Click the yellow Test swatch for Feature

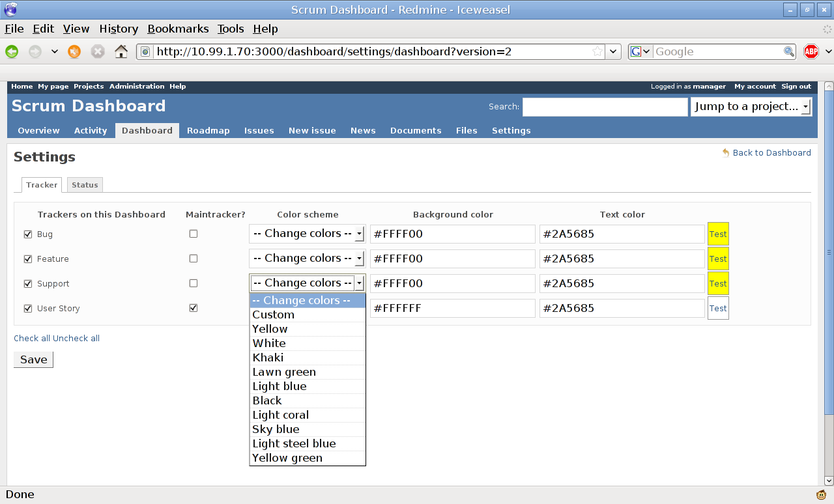pos(718,259)
